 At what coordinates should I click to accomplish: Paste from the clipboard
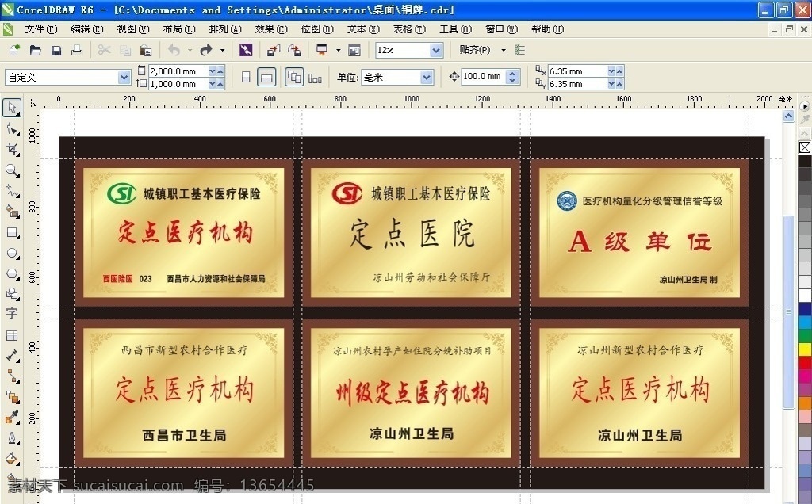click(146, 50)
